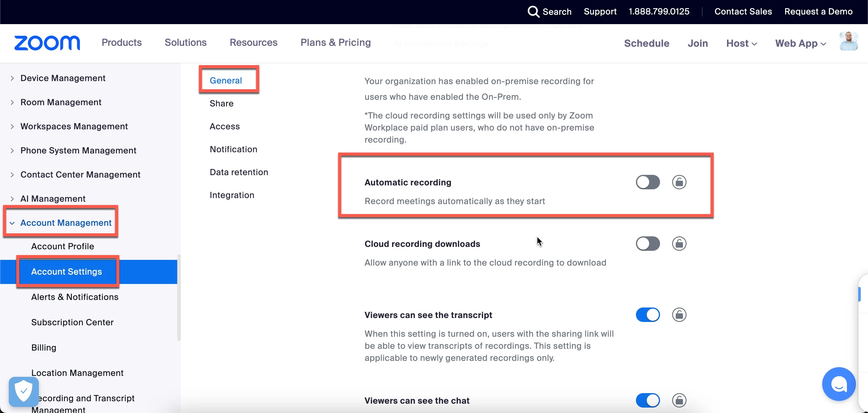Image resolution: width=868 pixels, height=413 pixels.
Task: Enable the Automatic recording toggle
Action: [648, 182]
